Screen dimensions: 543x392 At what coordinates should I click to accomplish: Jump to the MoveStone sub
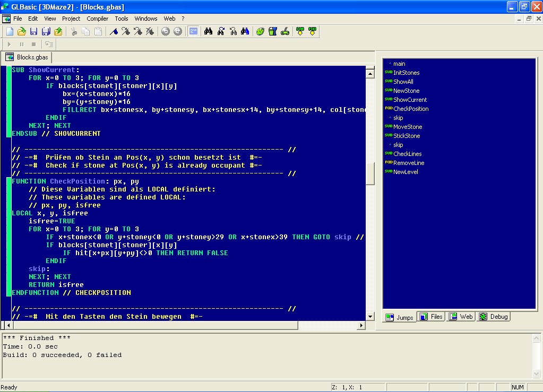click(x=408, y=127)
